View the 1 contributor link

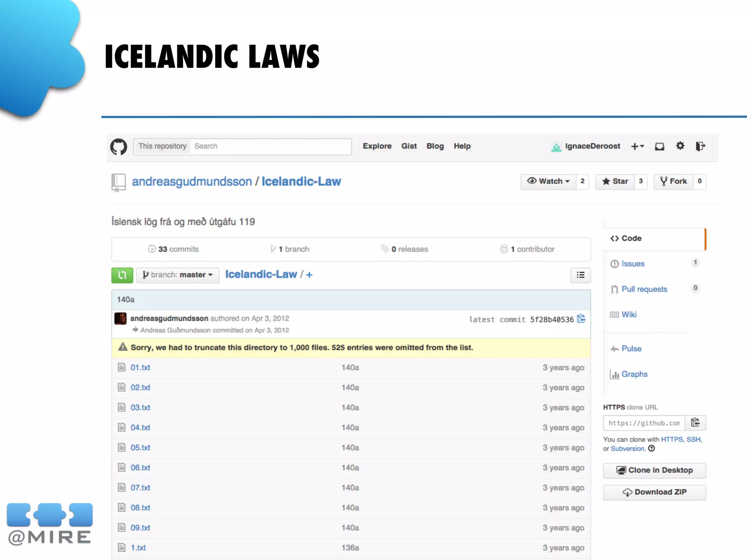527,249
